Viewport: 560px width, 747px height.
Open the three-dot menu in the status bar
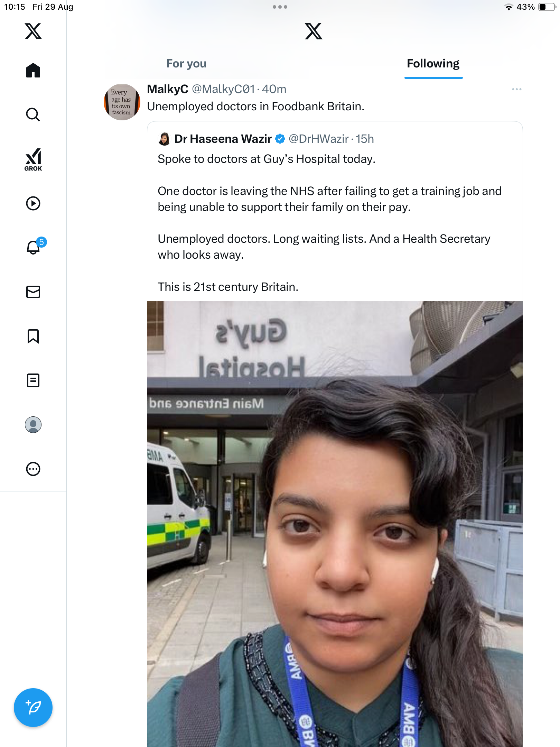280,7
